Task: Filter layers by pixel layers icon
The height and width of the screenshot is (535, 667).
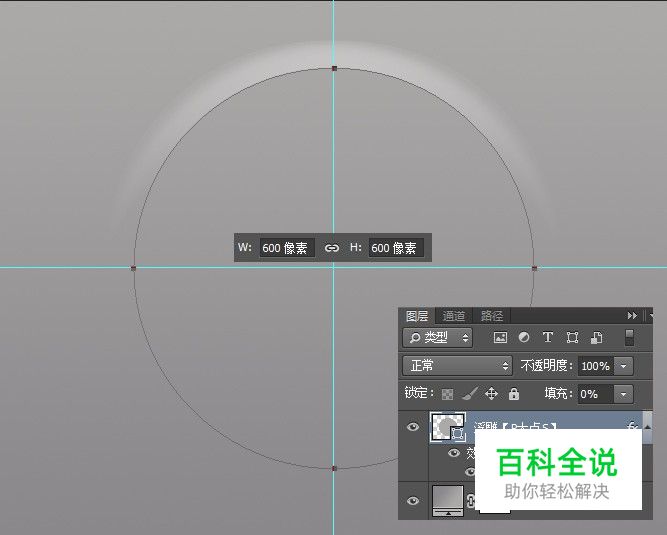Action: 500,338
